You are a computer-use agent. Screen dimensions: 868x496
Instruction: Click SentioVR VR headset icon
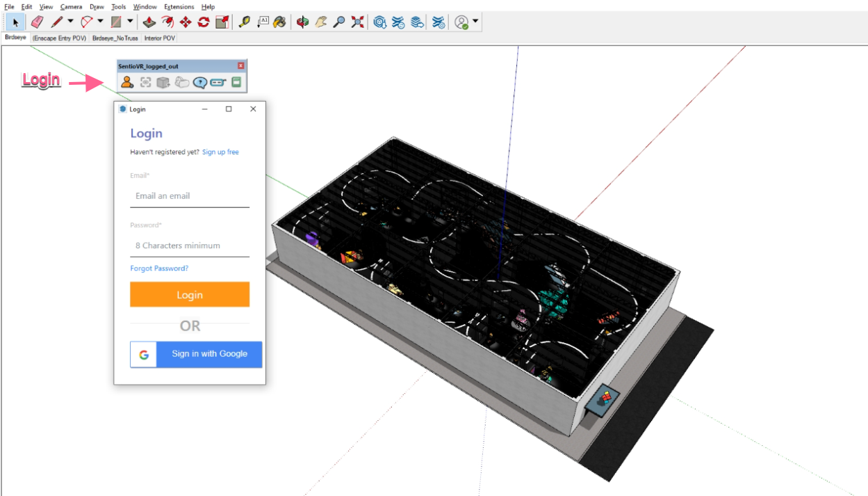click(181, 82)
